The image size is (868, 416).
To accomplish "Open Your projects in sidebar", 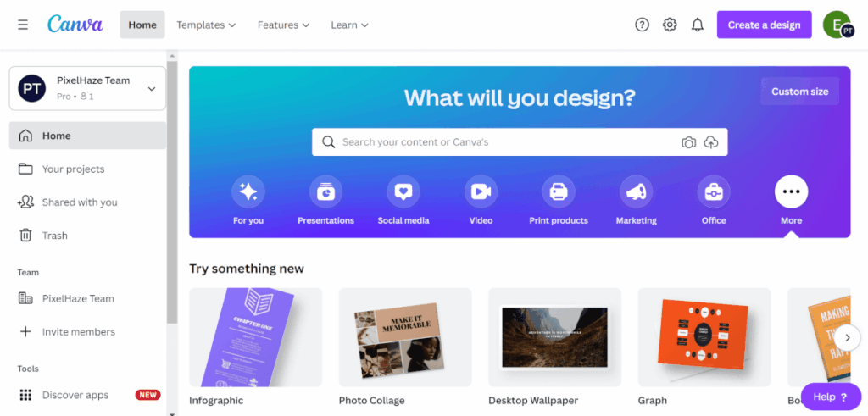I will [87, 169].
